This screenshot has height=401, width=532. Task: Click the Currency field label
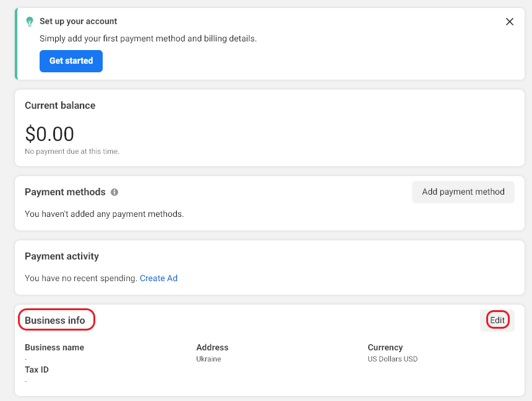(x=385, y=347)
